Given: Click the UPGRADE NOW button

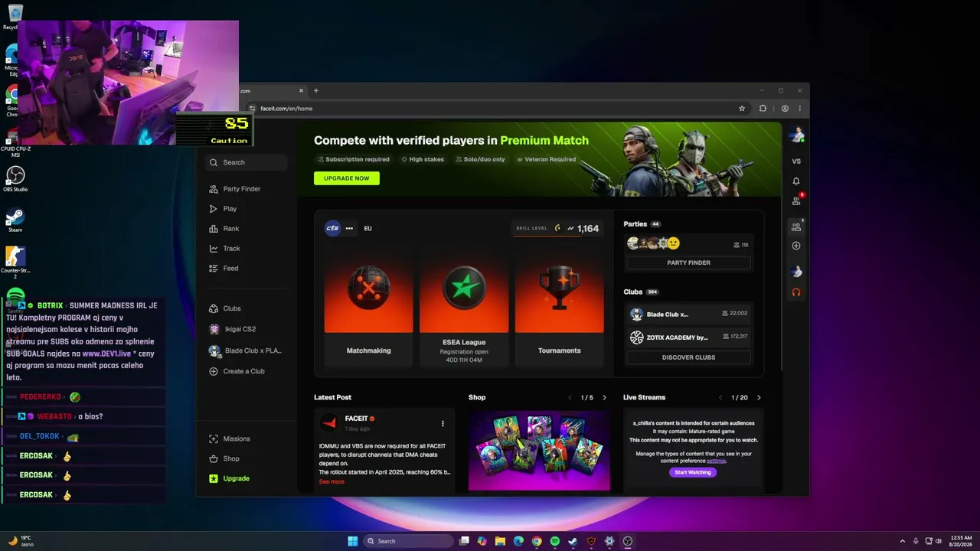Looking at the screenshot, I should [x=346, y=178].
